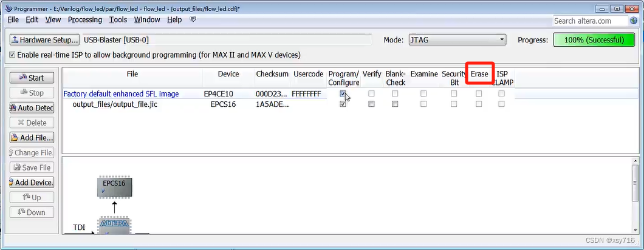Click the Programmer app icon in title bar
Image resolution: width=644 pixels, height=250 pixels.
coord(9,8)
